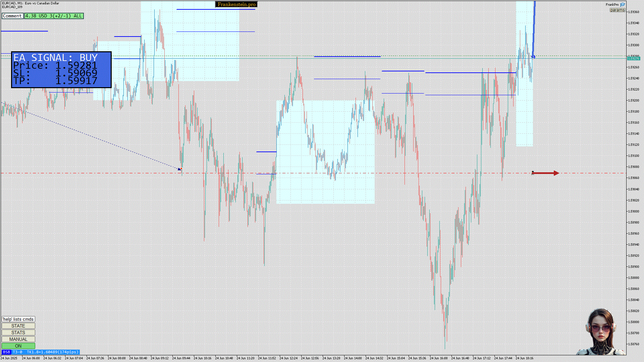Toggle the green ON button
644x362 pixels.
pyautogui.click(x=18, y=346)
